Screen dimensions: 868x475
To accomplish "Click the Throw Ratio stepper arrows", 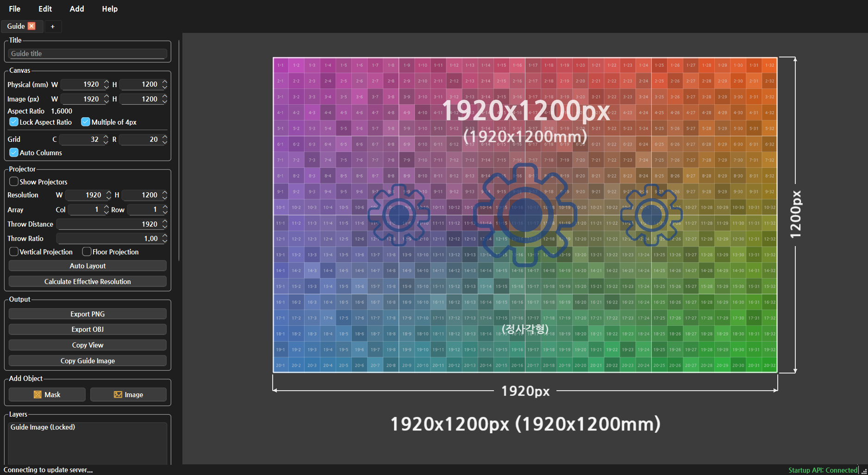I will [164, 238].
